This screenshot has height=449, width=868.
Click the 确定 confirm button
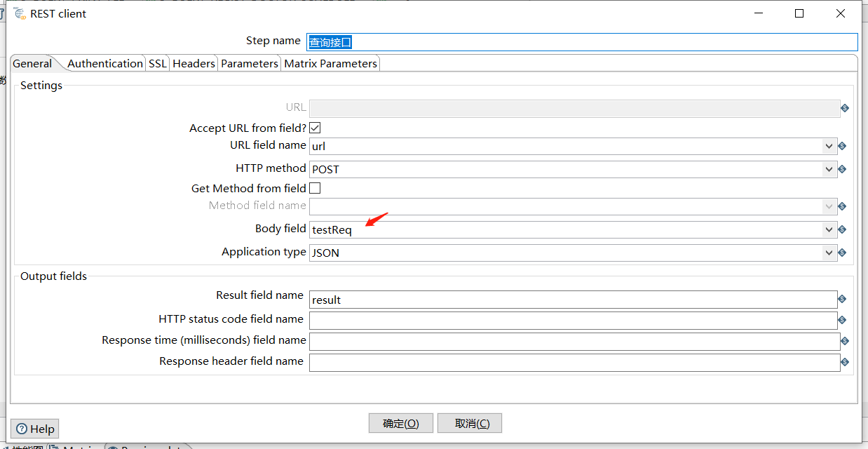pyautogui.click(x=400, y=423)
